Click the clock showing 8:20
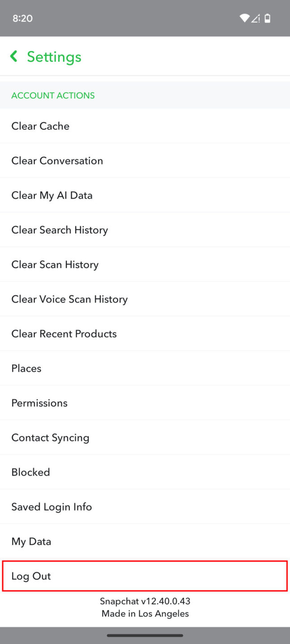The image size is (290, 644). (x=22, y=18)
